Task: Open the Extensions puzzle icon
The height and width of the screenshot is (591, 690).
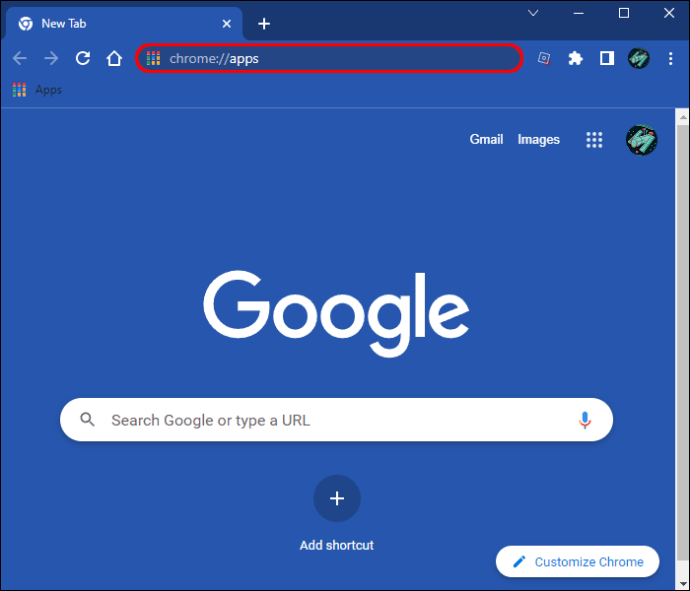Action: [x=575, y=58]
